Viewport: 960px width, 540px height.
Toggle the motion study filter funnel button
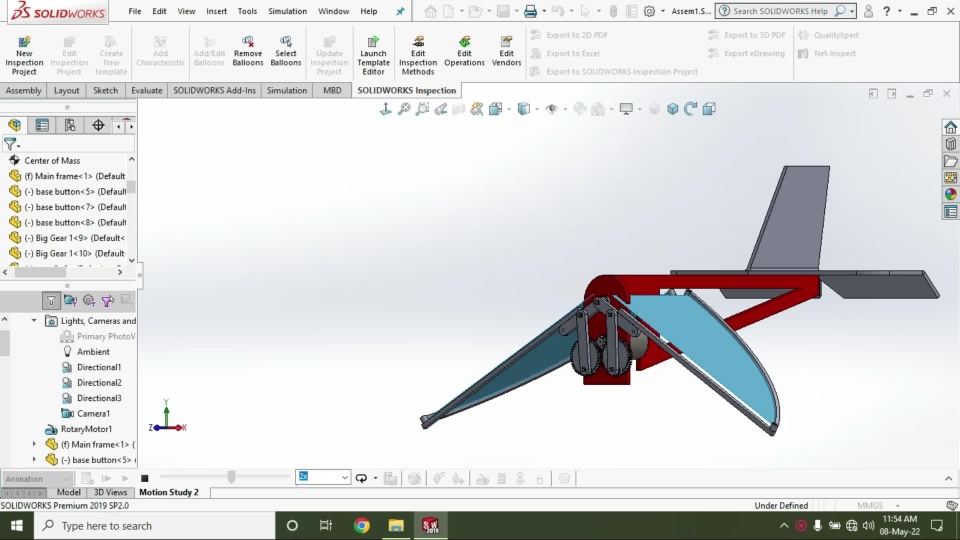pyautogui.click(x=51, y=300)
